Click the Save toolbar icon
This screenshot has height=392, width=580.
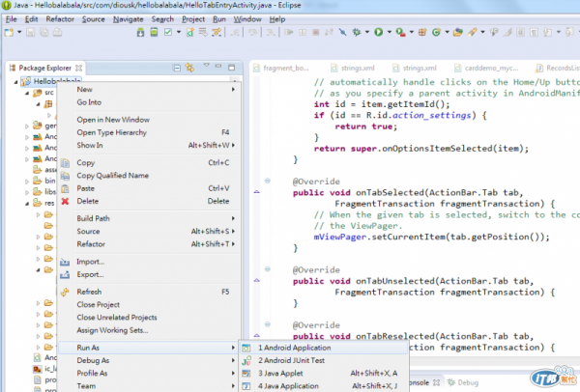click(31, 33)
